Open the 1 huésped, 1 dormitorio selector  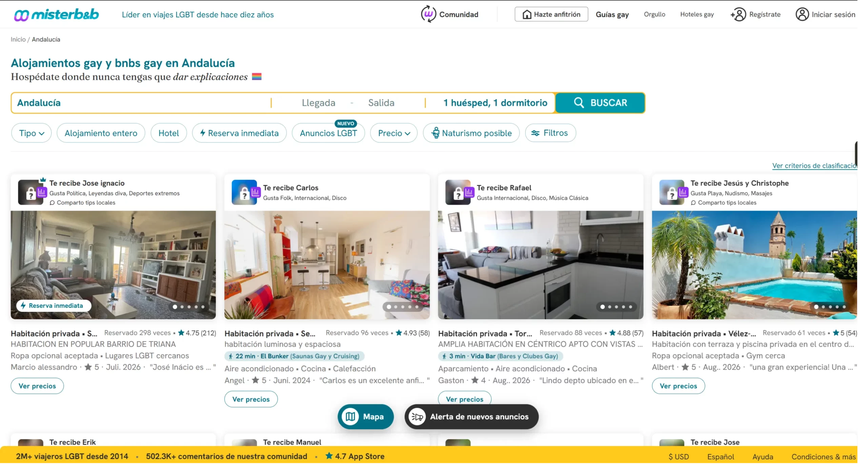(495, 103)
